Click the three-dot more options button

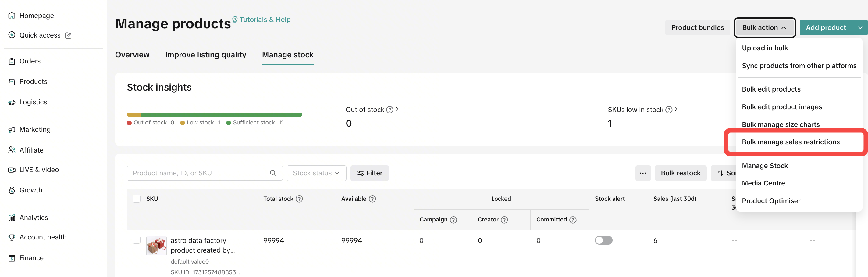coord(643,173)
